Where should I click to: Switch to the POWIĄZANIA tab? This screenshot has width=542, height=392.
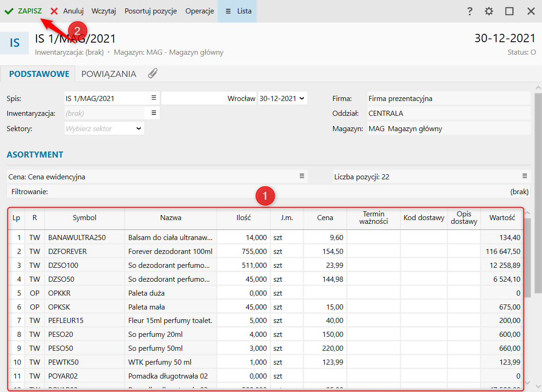click(x=109, y=74)
